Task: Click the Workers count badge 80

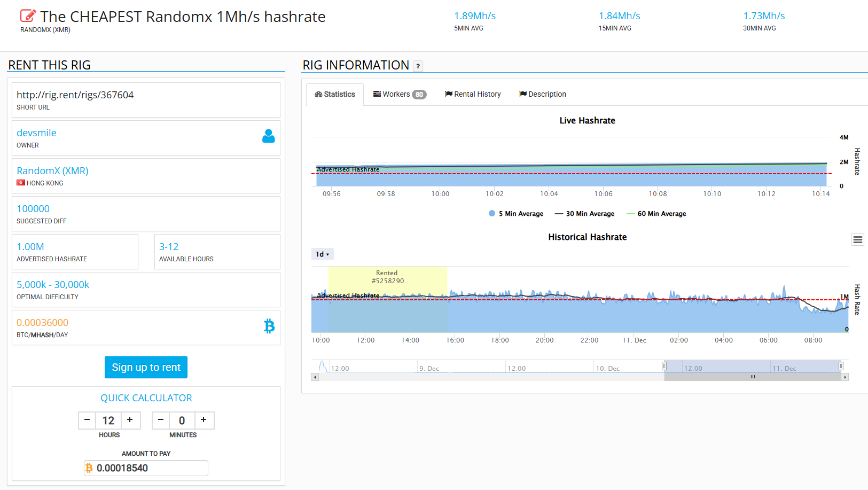Action: [419, 95]
